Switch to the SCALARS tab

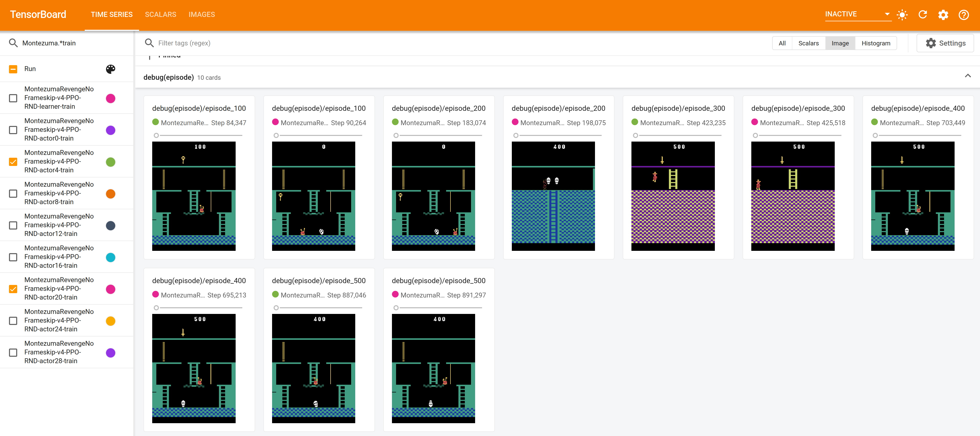coord(160,14)
